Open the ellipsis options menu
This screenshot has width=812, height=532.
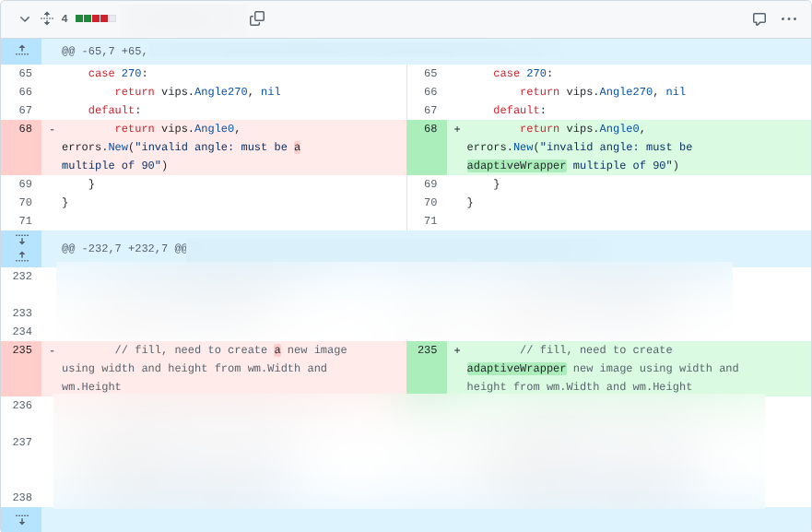788,18
